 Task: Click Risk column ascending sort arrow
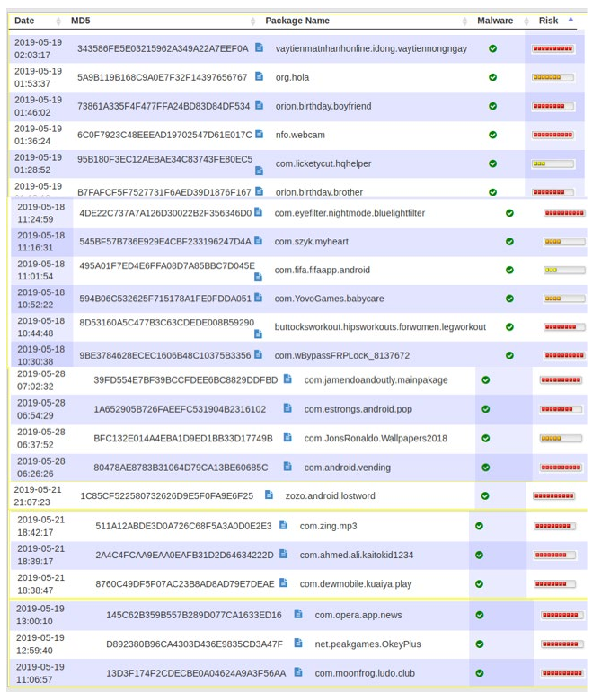click(571, 20)
